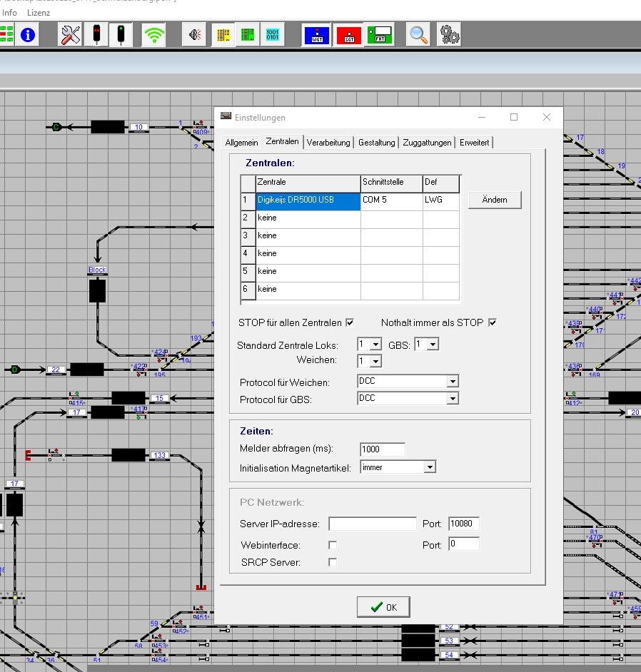Open 'Protocol für Weichen' dropdown
The image size is (641, 672).
click(452, 382)
